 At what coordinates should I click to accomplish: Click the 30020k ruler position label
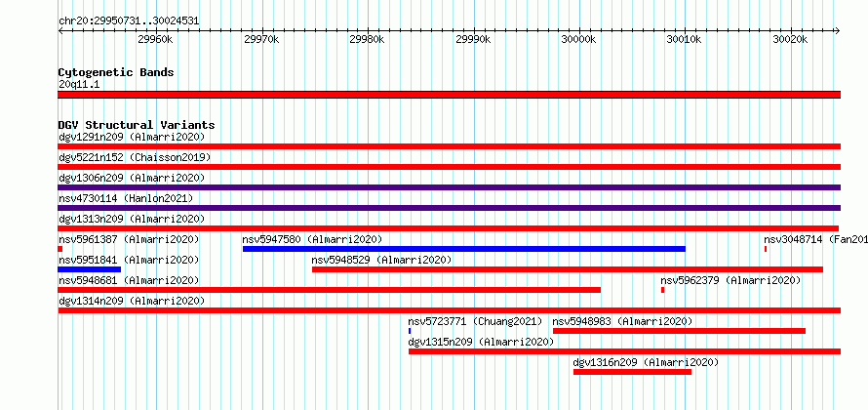pyautogui.click(x=791, y=39)
